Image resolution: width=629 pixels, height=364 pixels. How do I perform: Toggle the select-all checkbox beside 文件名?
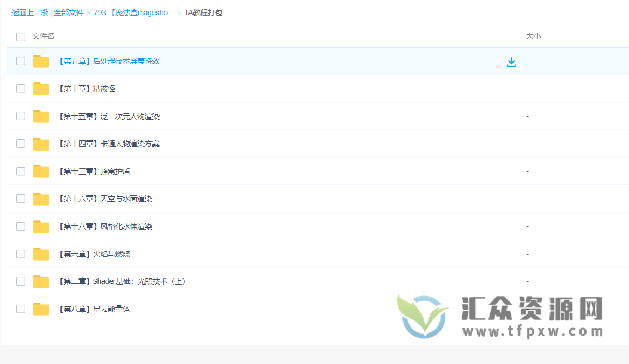[21, 36]
